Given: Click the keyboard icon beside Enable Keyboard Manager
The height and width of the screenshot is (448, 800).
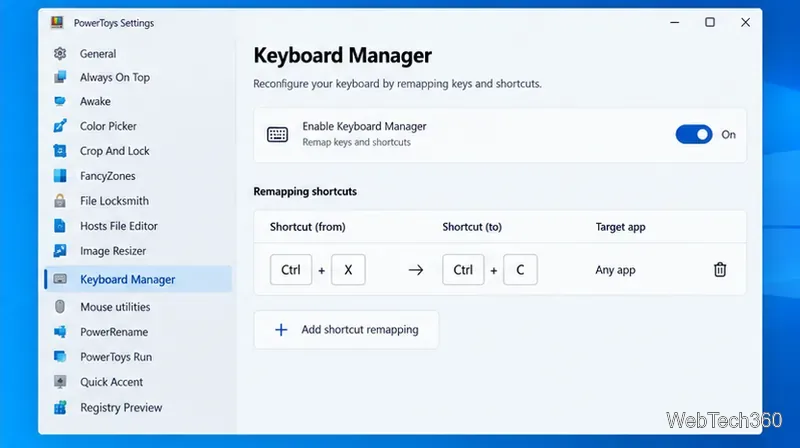Looking at the screenshot, I should click(278, 134).
